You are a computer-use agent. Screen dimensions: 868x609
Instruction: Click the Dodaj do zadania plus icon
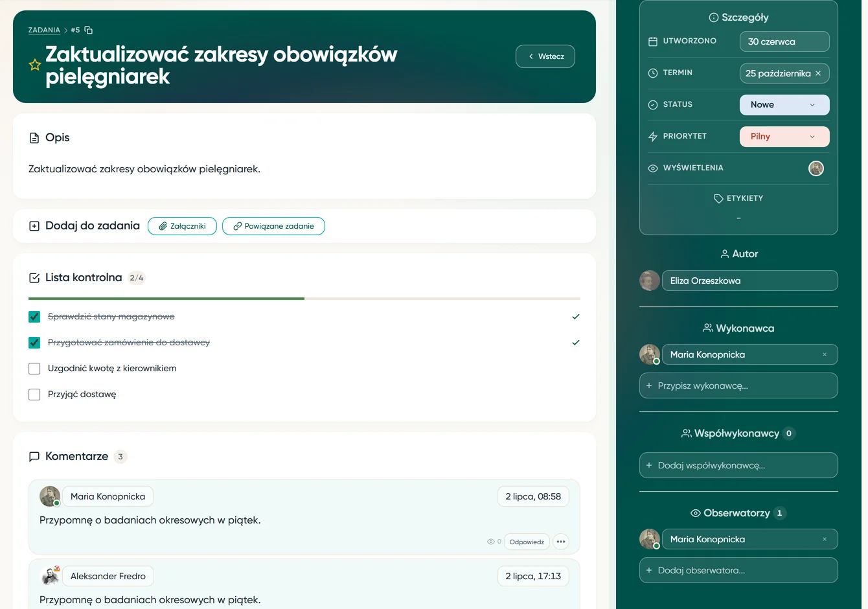pos(34,226)
